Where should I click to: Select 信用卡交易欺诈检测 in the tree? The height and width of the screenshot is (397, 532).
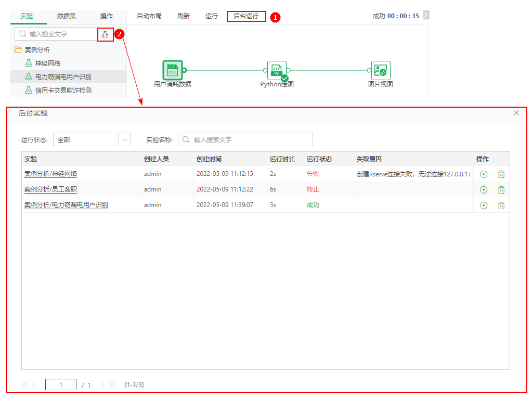63,91
